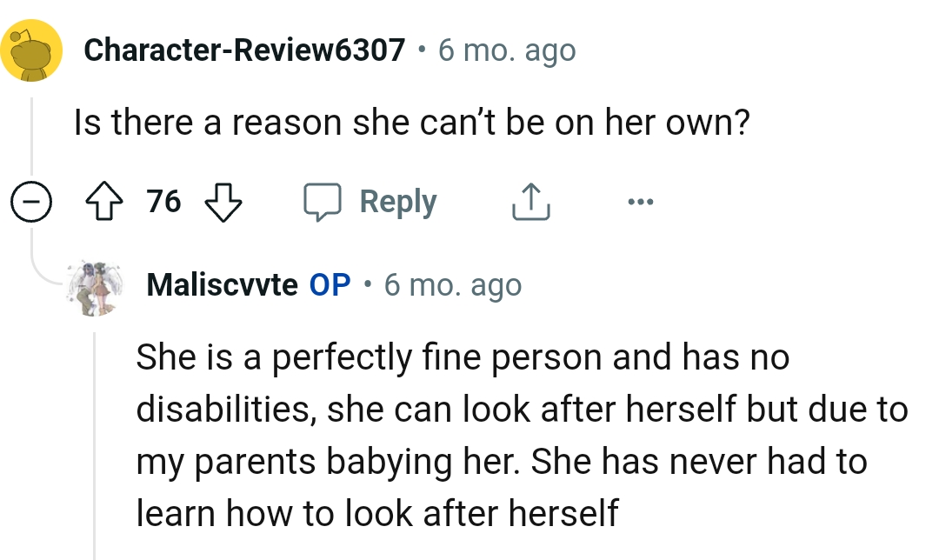Click the blue OP badge next to Maliscvvte
The width and height of the screenshot is (939, 560).
331,284
